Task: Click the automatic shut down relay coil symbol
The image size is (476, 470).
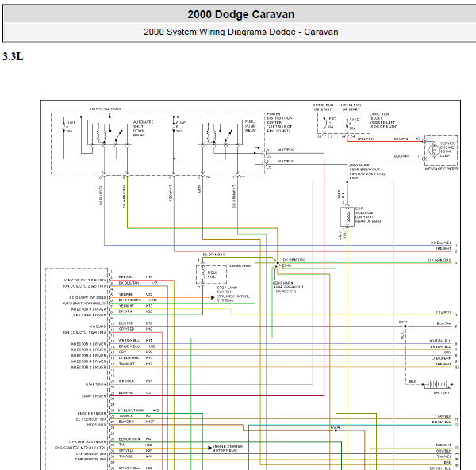Action: click(101, 135)
